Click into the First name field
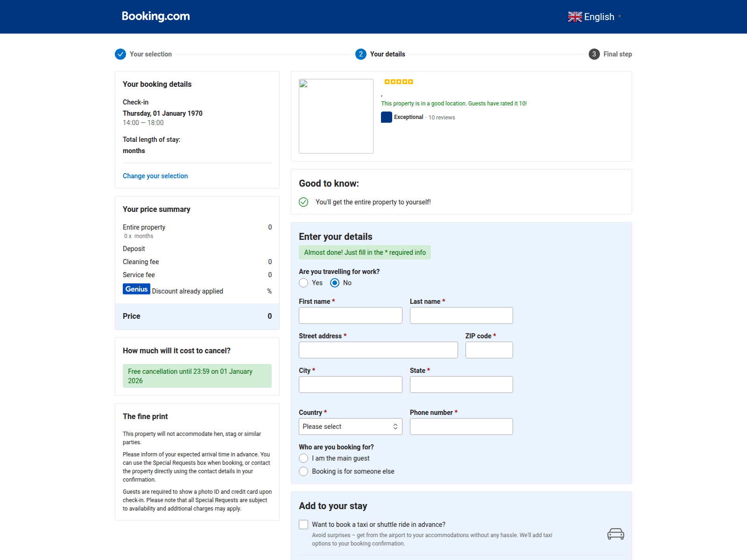 coord(351,315)
